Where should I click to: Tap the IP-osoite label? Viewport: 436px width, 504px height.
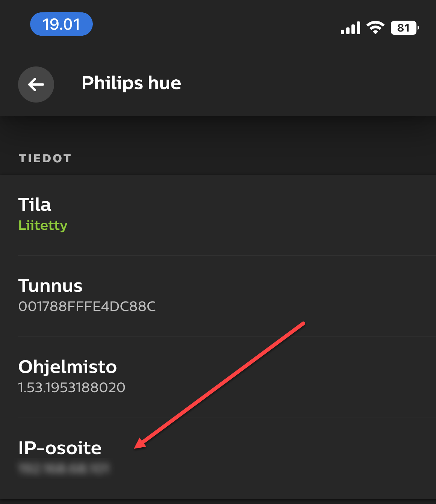(60, 448)
